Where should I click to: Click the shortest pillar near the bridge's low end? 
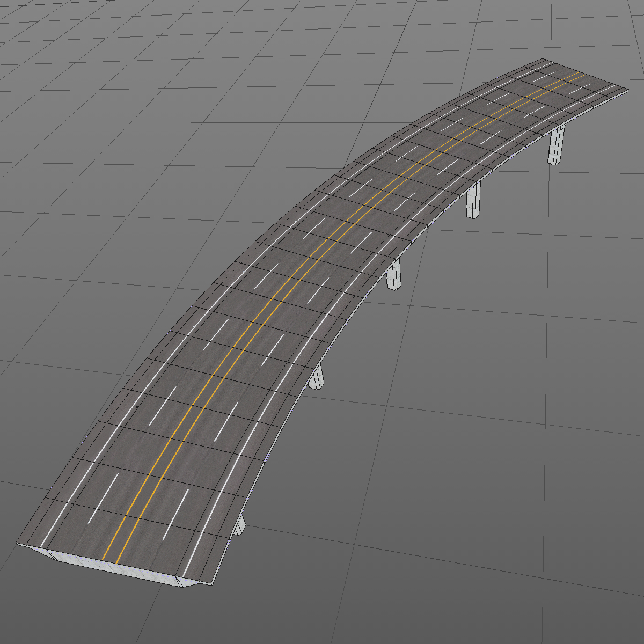pos(240,523)
